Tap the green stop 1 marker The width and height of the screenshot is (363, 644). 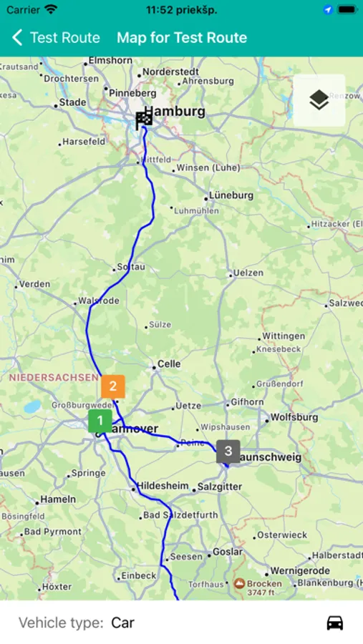(x=100, y=421)
